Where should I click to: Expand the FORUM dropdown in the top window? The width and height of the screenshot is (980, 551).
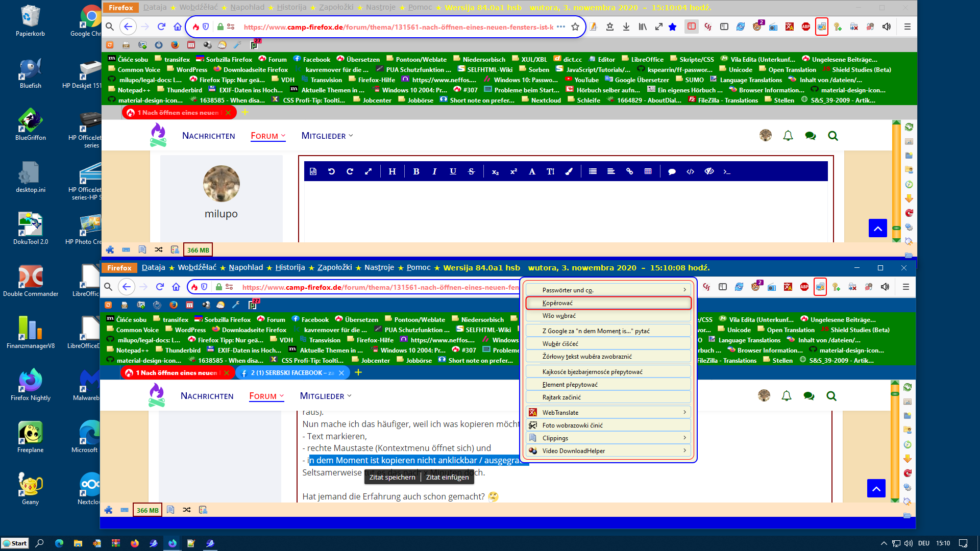268,136
